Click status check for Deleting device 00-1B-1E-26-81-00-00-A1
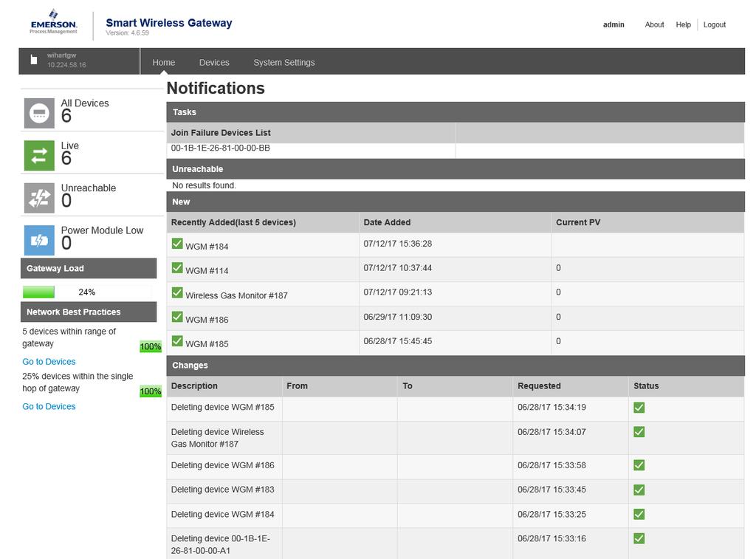 point(639,538)
